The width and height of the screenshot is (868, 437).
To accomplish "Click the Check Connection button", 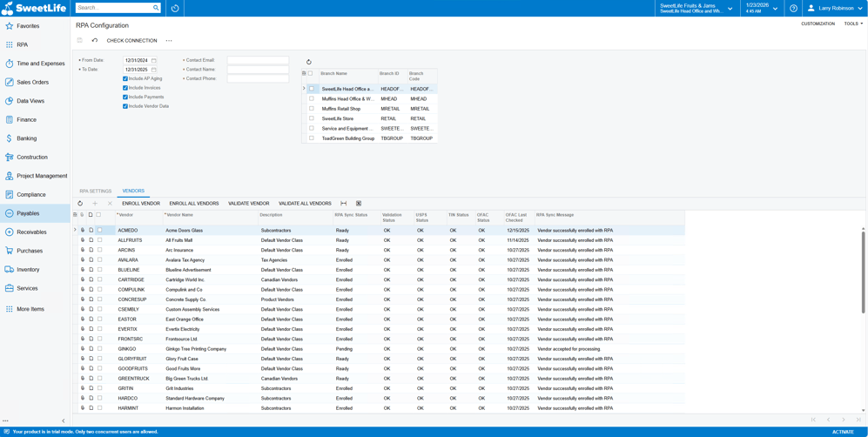I will coord(131,40).
